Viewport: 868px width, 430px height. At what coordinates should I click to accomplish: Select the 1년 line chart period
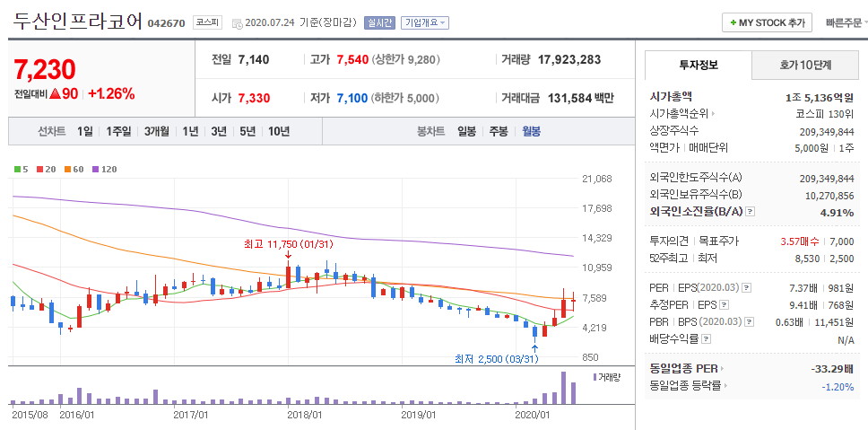pos(190,131)
